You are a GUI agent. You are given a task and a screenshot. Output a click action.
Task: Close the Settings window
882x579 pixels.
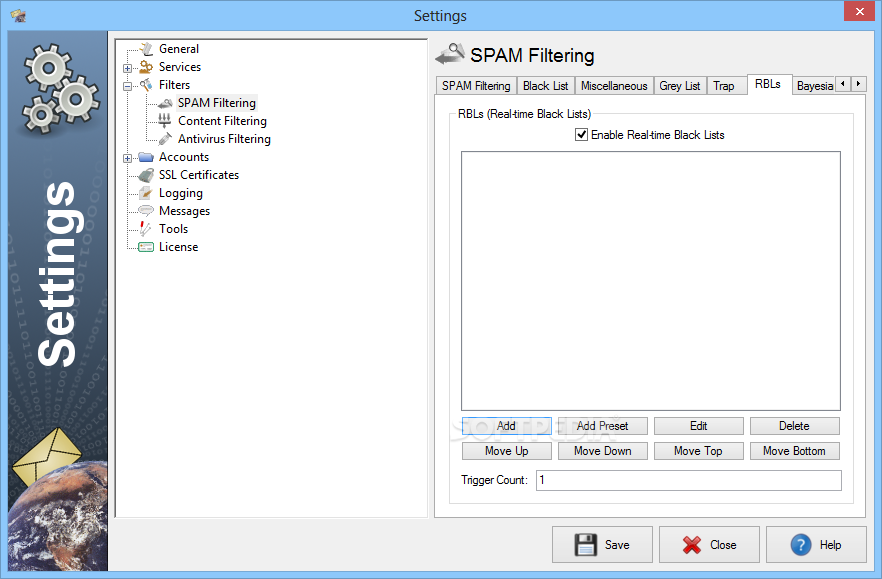click(860, 11)
